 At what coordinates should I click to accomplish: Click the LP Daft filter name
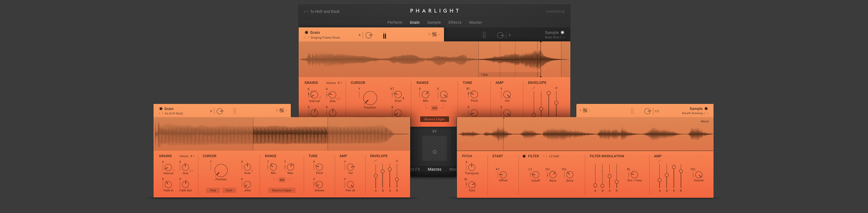[554, 156]
